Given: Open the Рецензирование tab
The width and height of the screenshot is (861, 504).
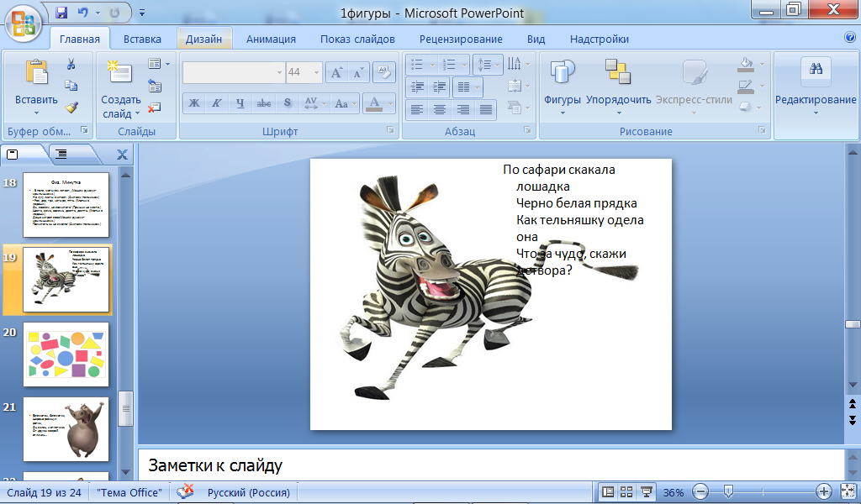Looking at the screenshot, I should pos(461,39).
